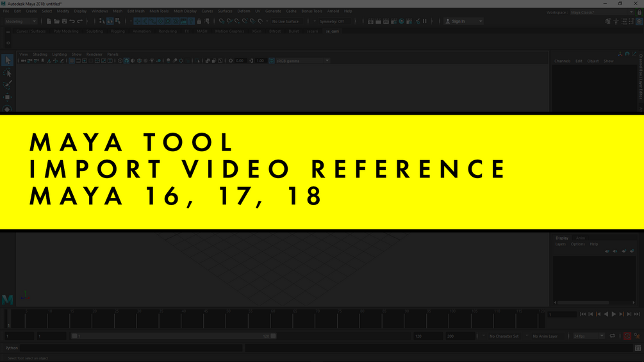Select the Move tool in toolbox
The image size is (644, 362).
pos(8,97)
